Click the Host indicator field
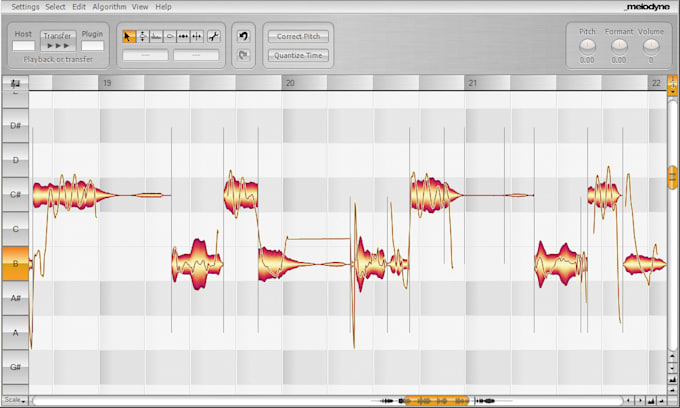The width and height of the screenshot is (680, 408). click(23, 46)
